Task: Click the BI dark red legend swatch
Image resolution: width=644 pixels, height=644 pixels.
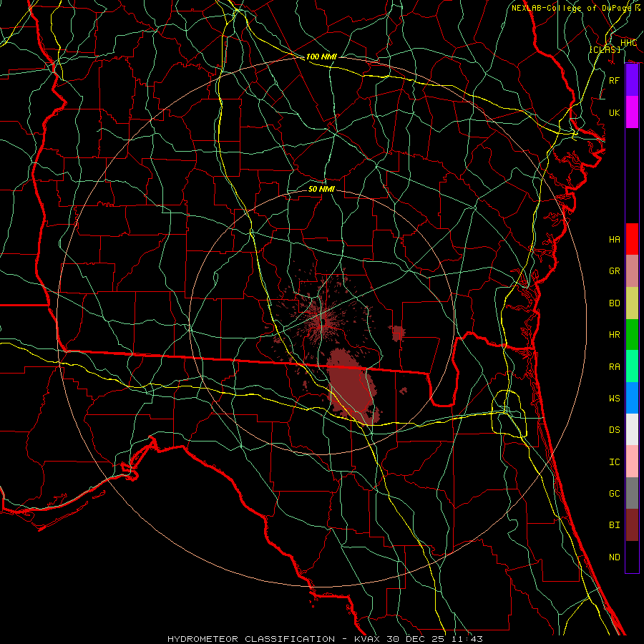Action: pos(632,525)
